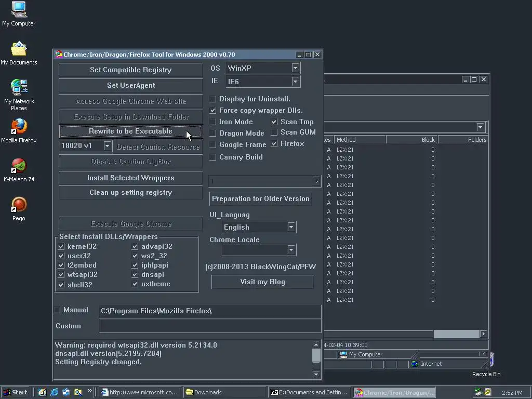Image resolution: width=532 pixels, height=399 pixels.
Task: Switch to the 7-Zip Documents and Settings taskbar button
Action: click(309, 392)
